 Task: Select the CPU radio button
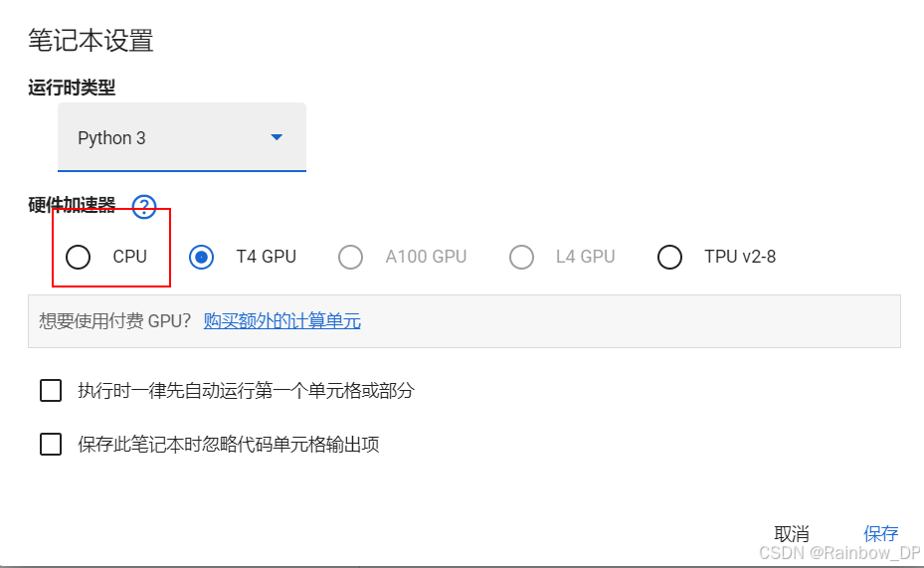pyautogui.click(x=78, y=257)
